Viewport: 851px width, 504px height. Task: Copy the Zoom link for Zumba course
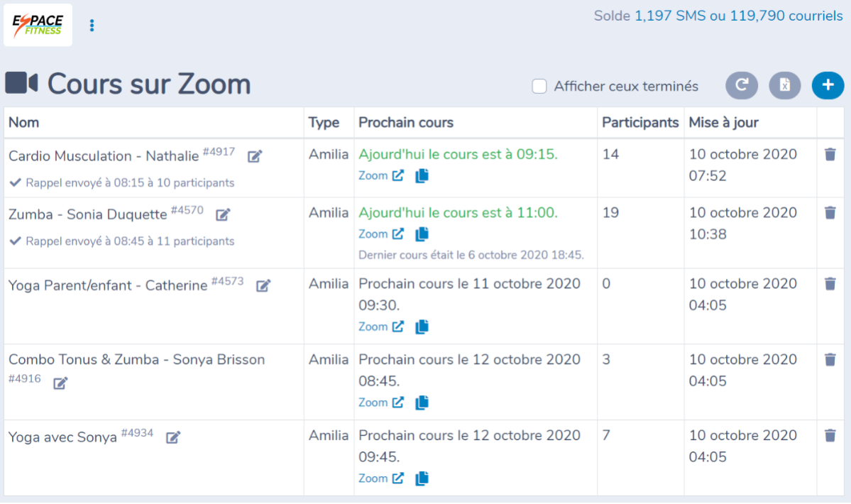(422, 234)
